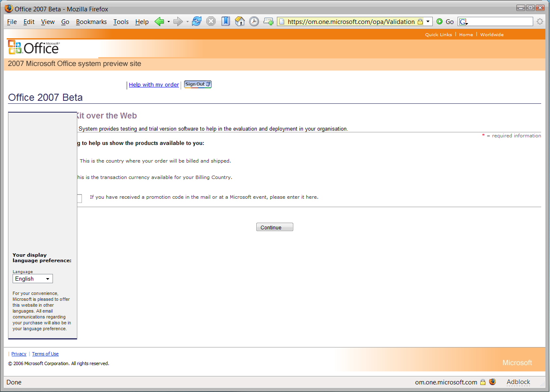Click the Worldwide header link
Screen dimensions: 550x392
(x=492, y=34)
